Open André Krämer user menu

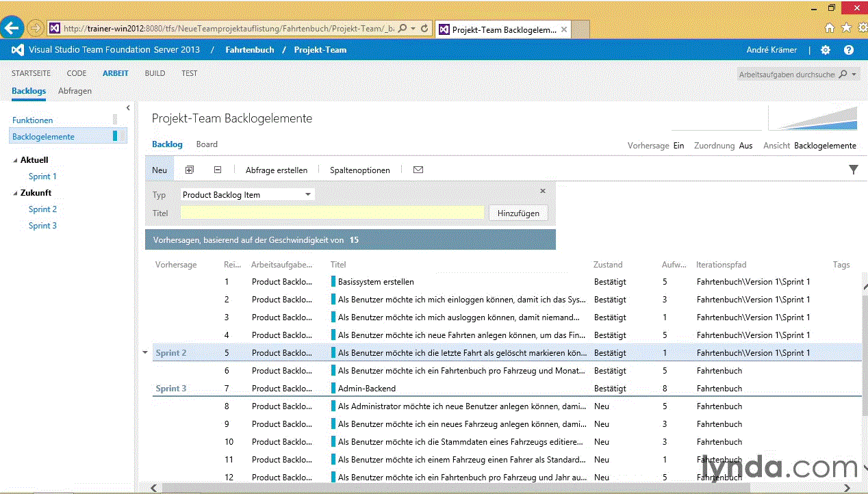[x=772, y=50]
